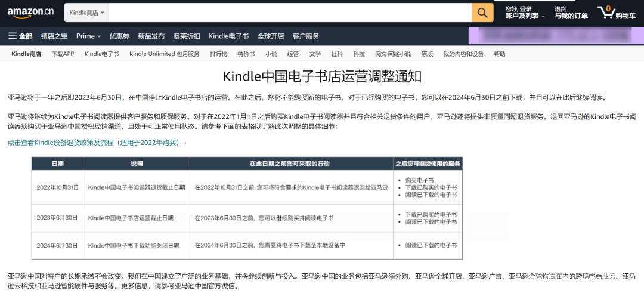Open Kindle Unlimited 包月服务 tab
Viewport: 644px width, 296px height.
(165, 54)
